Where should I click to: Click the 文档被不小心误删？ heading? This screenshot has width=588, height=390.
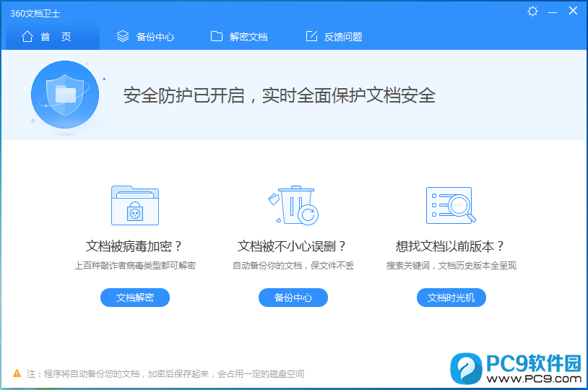tap(293, 246)
